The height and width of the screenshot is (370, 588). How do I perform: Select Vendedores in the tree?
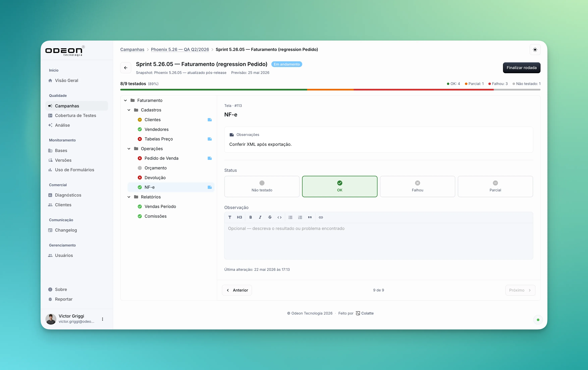point(171,129)
